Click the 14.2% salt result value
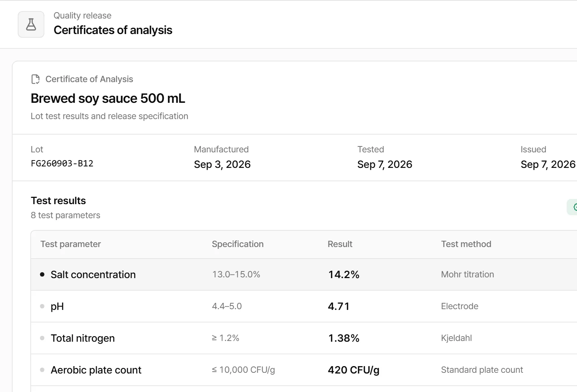Image resolution: width=577 pixels, height=392 pixels. coord(344,274)
